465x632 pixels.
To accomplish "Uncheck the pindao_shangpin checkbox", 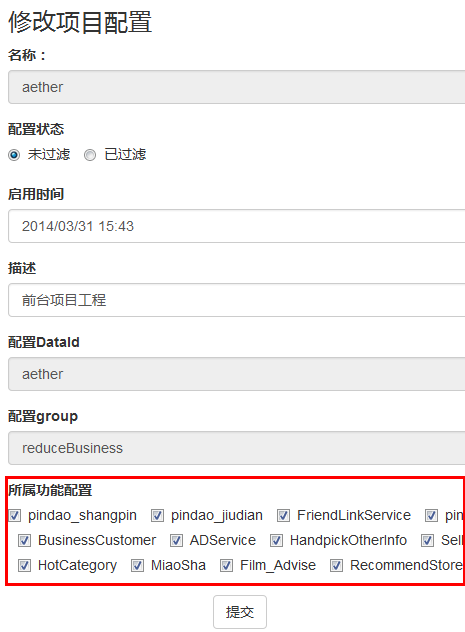I will (x=15, y=516).
